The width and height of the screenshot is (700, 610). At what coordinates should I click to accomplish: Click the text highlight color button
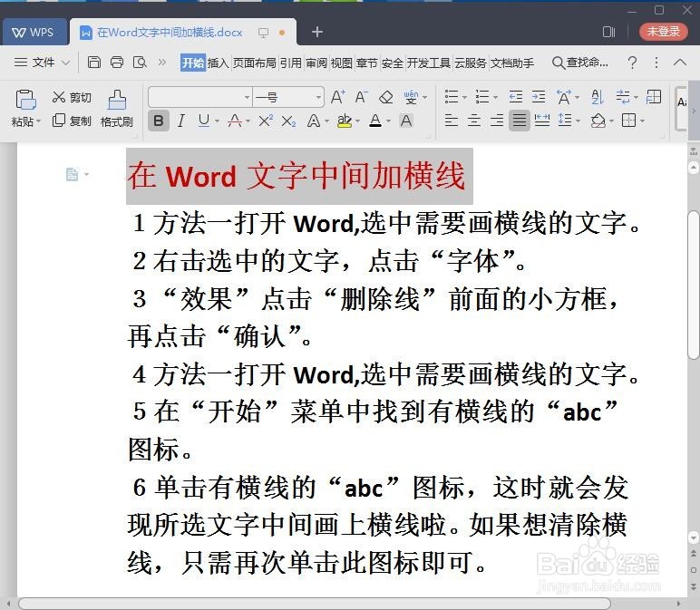point(345,121)
